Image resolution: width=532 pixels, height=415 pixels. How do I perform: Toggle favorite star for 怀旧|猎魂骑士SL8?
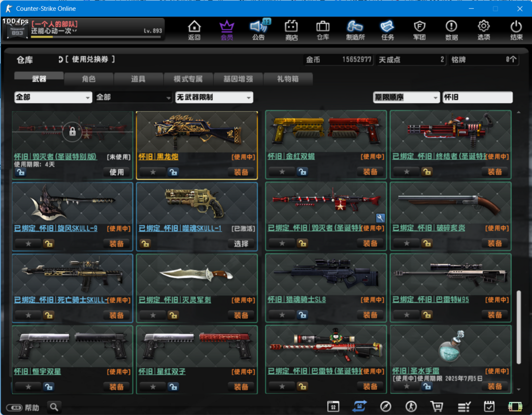click(x=282, y=315)
